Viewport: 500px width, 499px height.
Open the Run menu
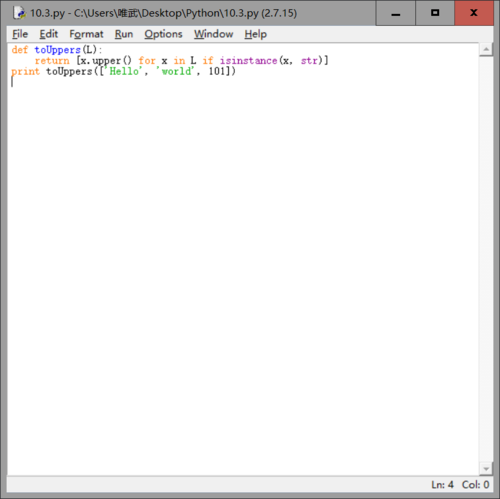pos(124,34)
